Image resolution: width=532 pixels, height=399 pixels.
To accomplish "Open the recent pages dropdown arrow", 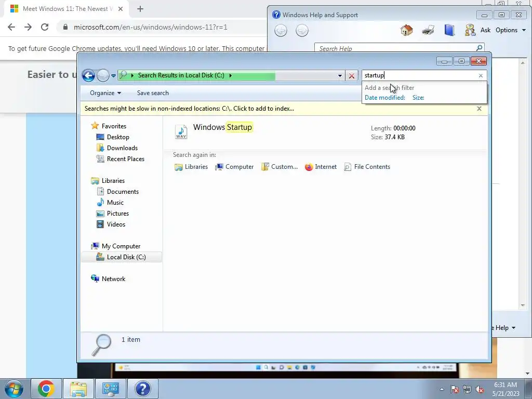I will [113, 76].
